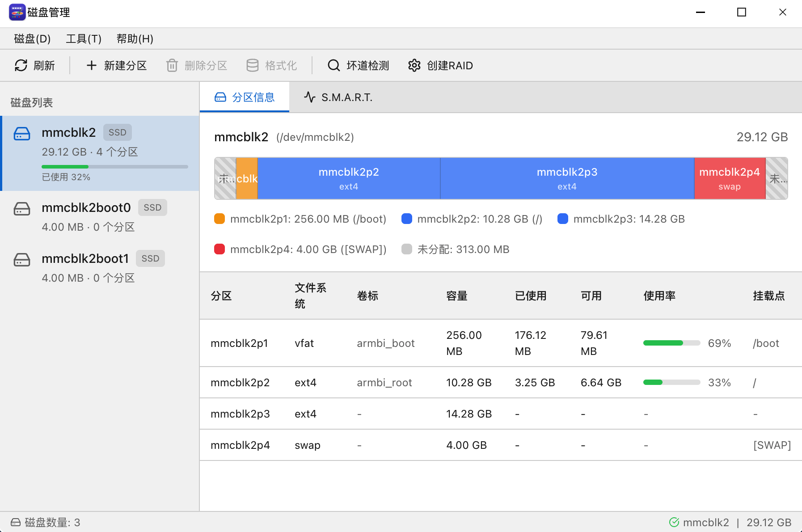
Task: Click the green check icon in status bar
Action: coord(674,522)
